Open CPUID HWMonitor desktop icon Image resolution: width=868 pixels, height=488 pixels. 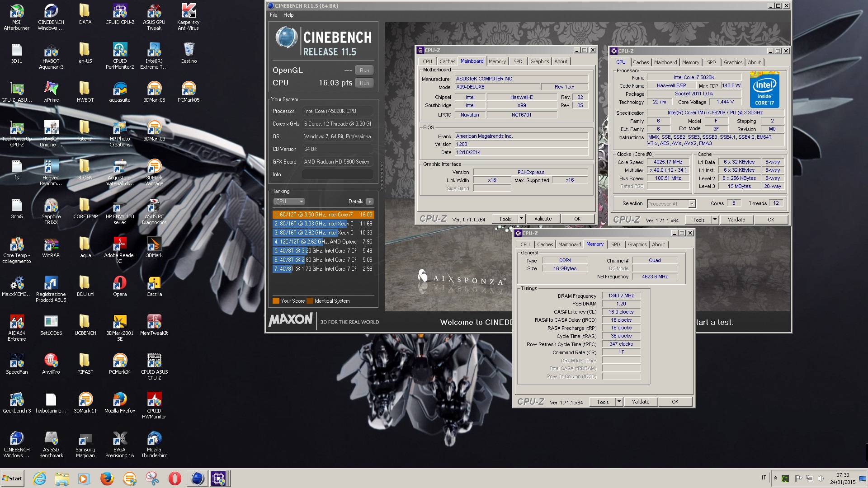154,406
